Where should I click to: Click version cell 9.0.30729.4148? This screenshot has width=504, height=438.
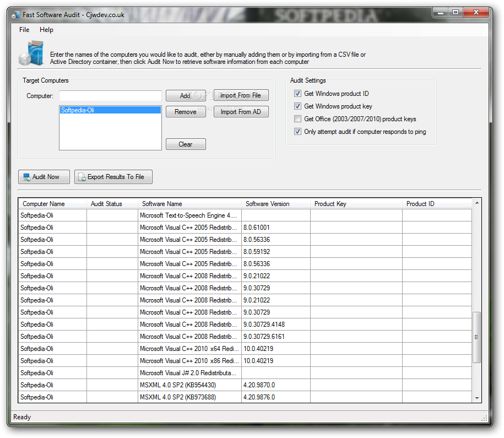click(x=276, y=325)
